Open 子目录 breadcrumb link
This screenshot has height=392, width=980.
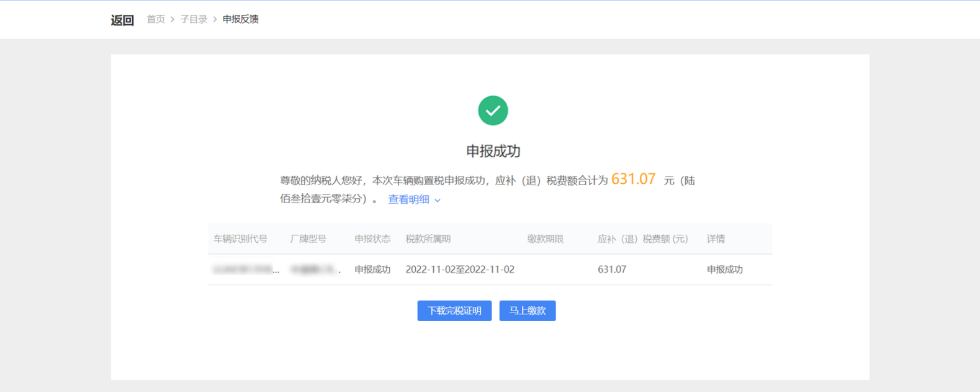click(x=194, y=19)
